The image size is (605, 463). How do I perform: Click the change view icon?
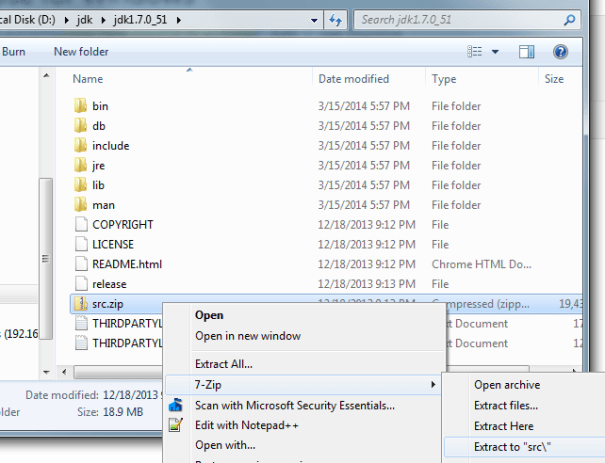click(475, 51)
